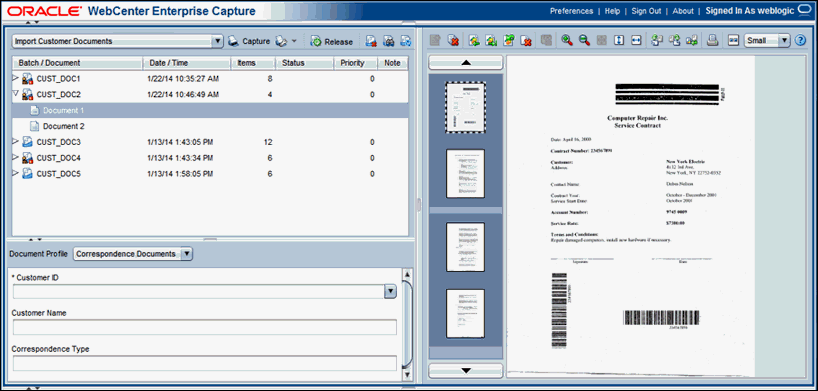Select the second page thumbnail
The width and height of the screenshot is (818, 391).
pos(465,173)
